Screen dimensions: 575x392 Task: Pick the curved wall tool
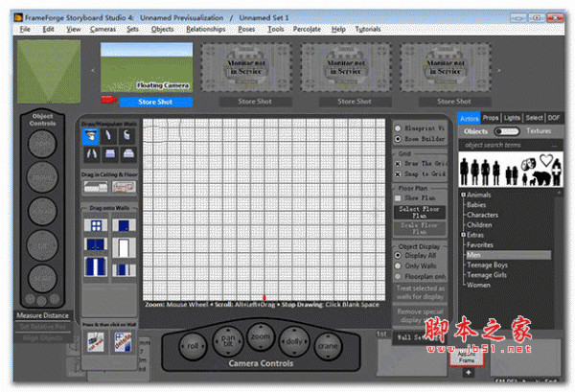(126, 136)
